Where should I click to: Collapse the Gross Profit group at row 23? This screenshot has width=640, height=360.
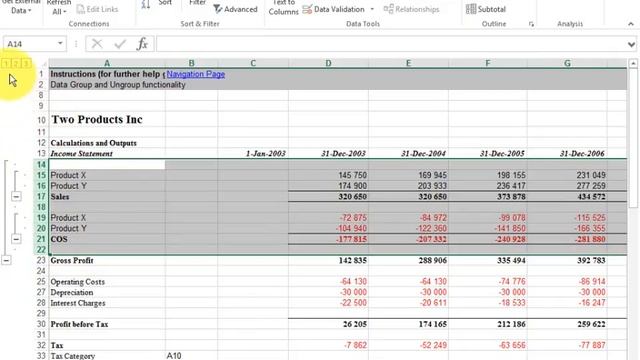coord(6,260)
